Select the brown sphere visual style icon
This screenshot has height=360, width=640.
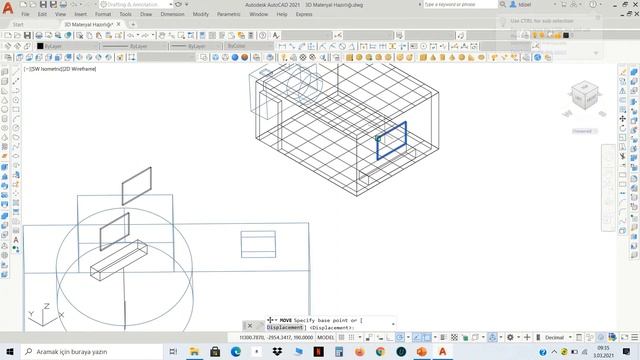245,58
